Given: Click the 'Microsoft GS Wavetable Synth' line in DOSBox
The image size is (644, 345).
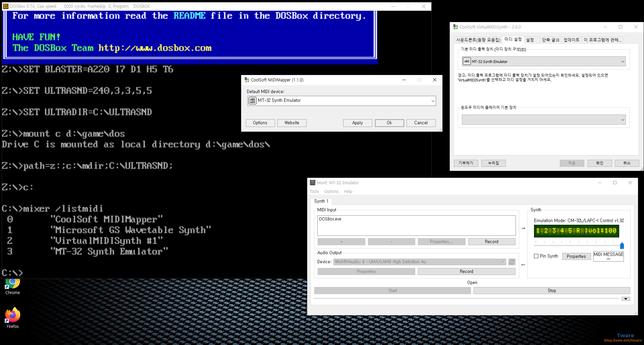Looking at the screenshot, I should [131, 230].
